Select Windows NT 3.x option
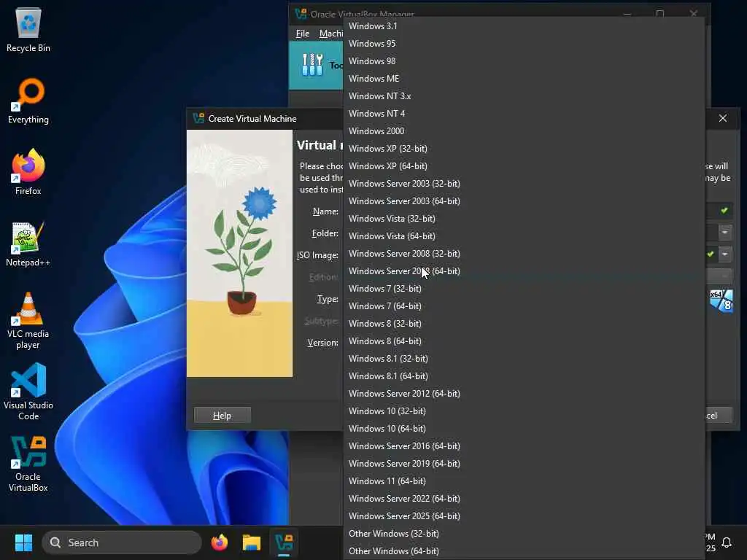This screenshot has height=560, width=747. point(524,96)
